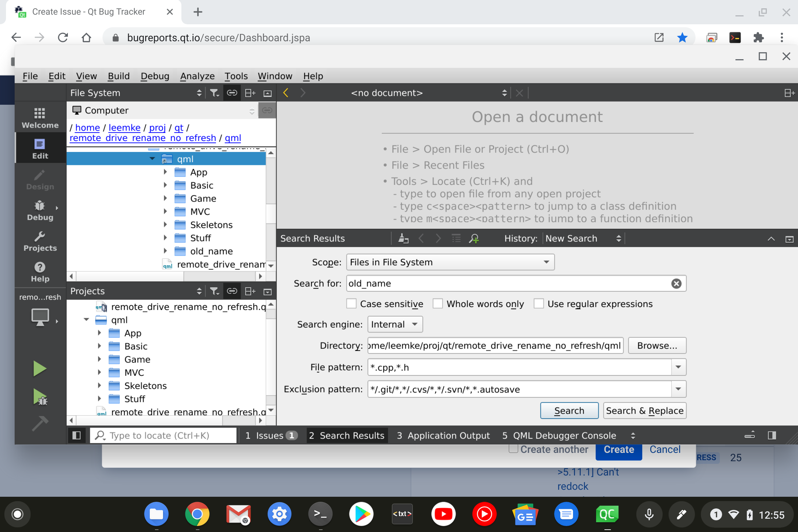Click the Build hammer icon
This screenshot has height=532, width=798.
point(40,423)
